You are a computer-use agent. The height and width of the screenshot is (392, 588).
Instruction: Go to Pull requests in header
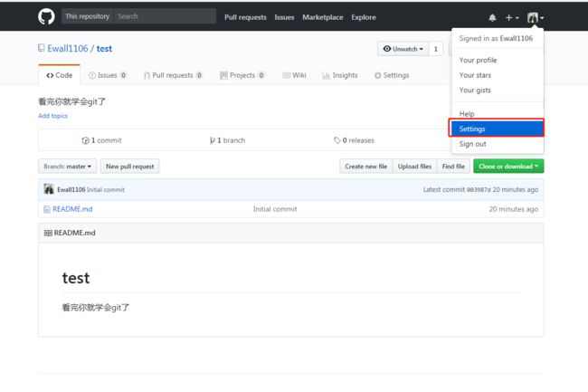(x=245, y=17)
